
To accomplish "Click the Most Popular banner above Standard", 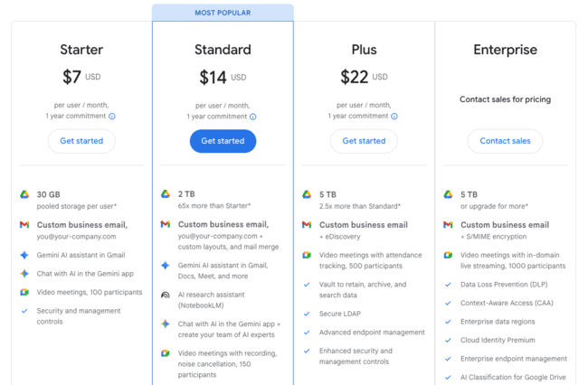I will tap(223, 13).
